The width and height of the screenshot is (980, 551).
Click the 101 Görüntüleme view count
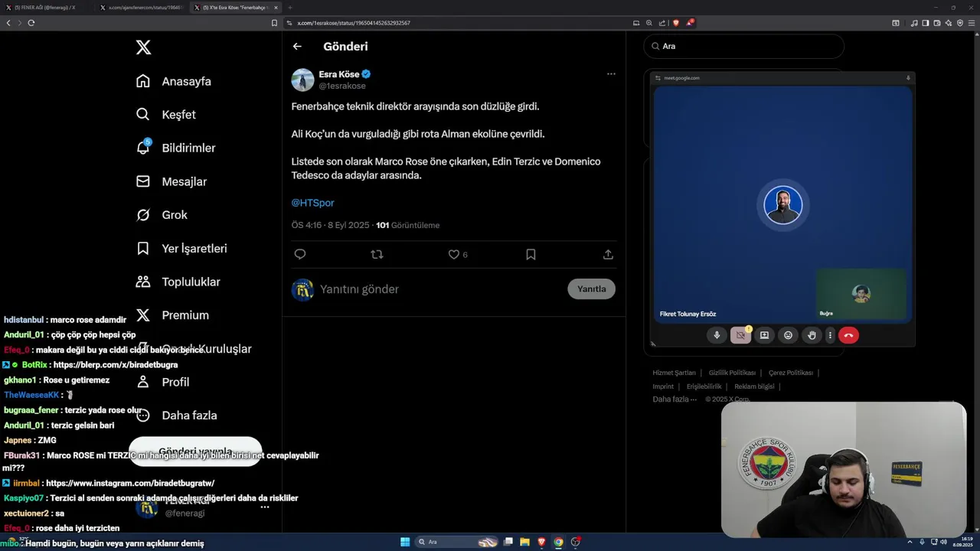pyautogui.click(x=407, y=225)
